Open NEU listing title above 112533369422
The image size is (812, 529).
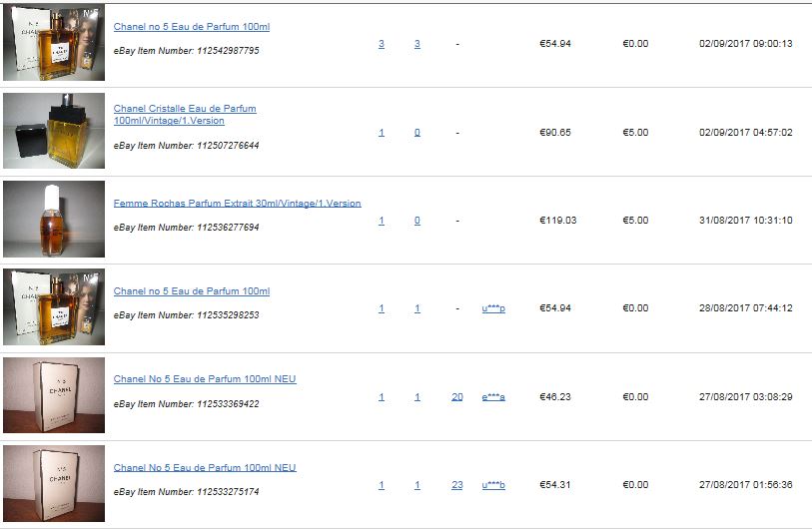point(205,379)
